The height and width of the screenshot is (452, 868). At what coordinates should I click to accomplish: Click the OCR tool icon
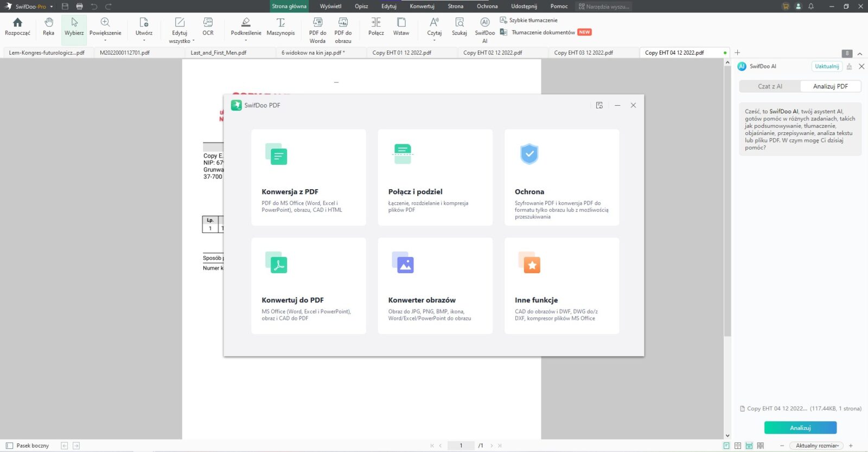tap(208, 22)
